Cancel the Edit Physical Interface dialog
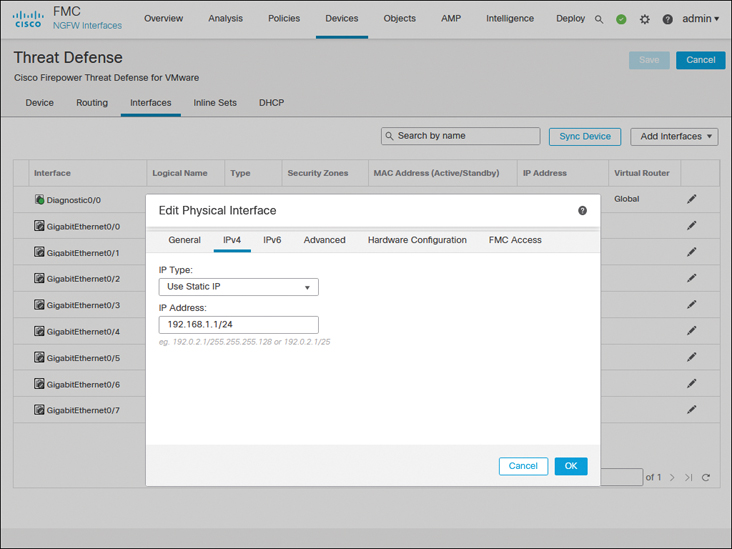 point(523,466)
